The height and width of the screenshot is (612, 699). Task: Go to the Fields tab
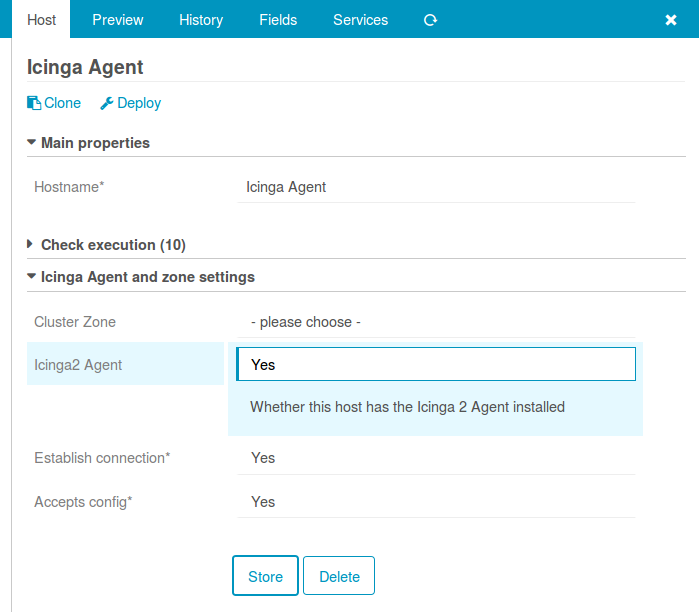pos(278,20)
